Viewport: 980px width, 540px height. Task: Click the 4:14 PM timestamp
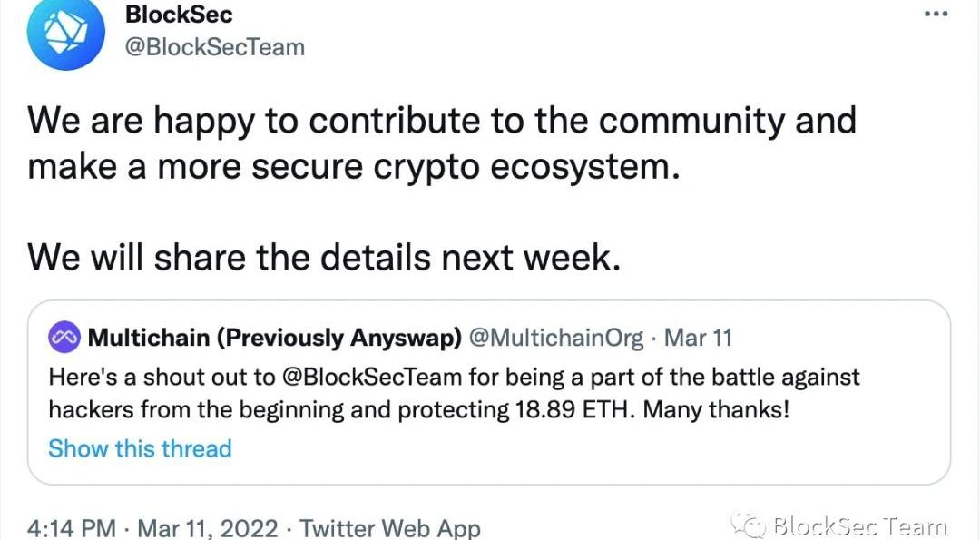pyautogui.click(x=71, y=527)
